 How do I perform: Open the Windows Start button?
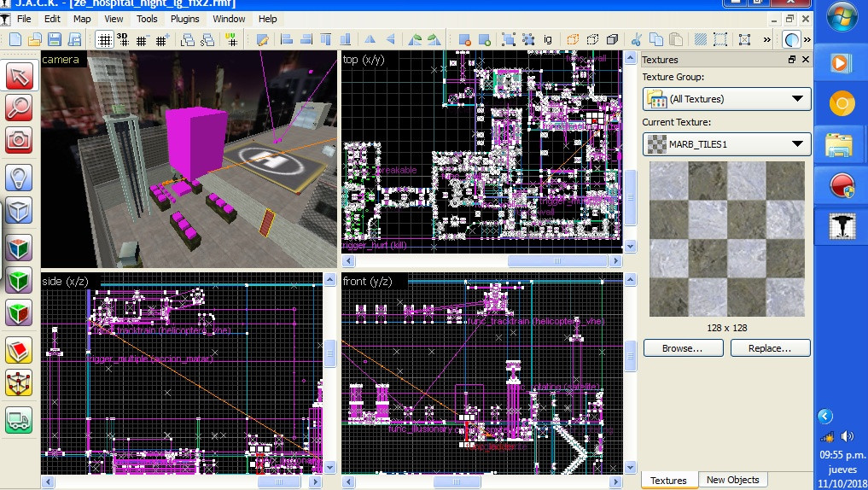pyautogui.click(x=842, y=16)
